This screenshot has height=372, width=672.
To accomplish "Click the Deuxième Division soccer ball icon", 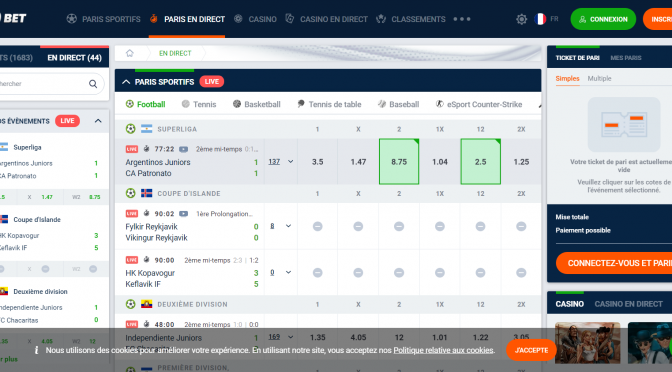I will pyautogui.click(x=130, y=304).
